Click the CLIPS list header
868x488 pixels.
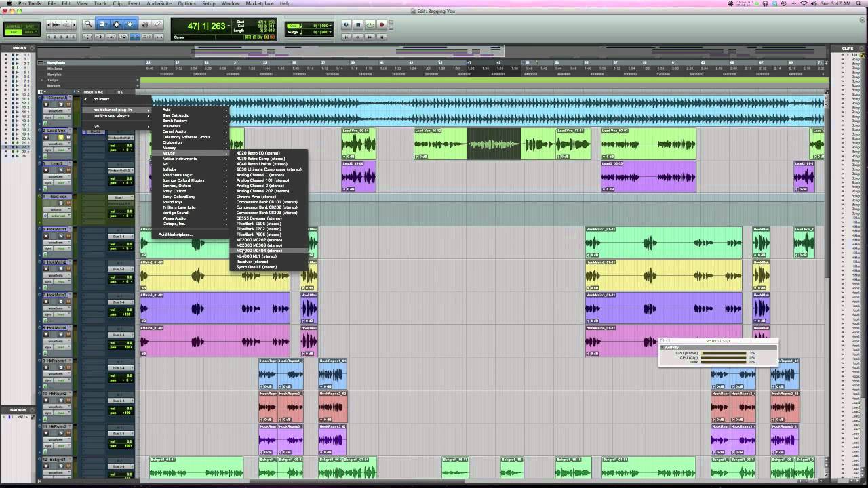(x=848, y=48)
